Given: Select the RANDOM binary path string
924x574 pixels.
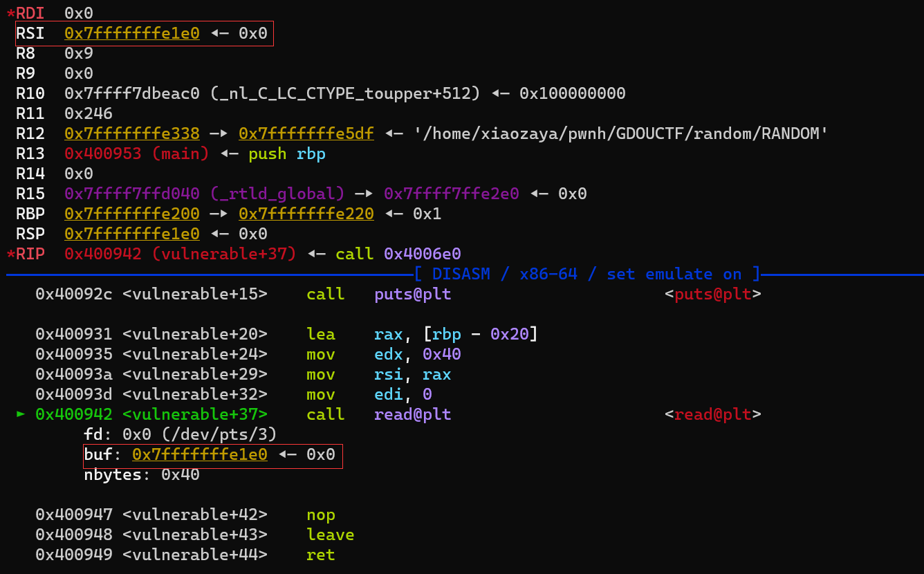Looking at the screenshot, I should coord(621,133).
